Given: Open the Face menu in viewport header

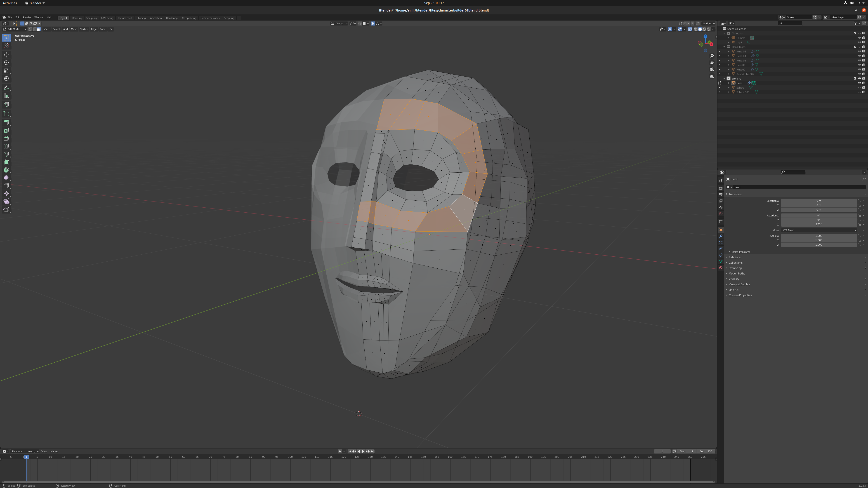Looking at the screenshot, I should tap(103, 29).
